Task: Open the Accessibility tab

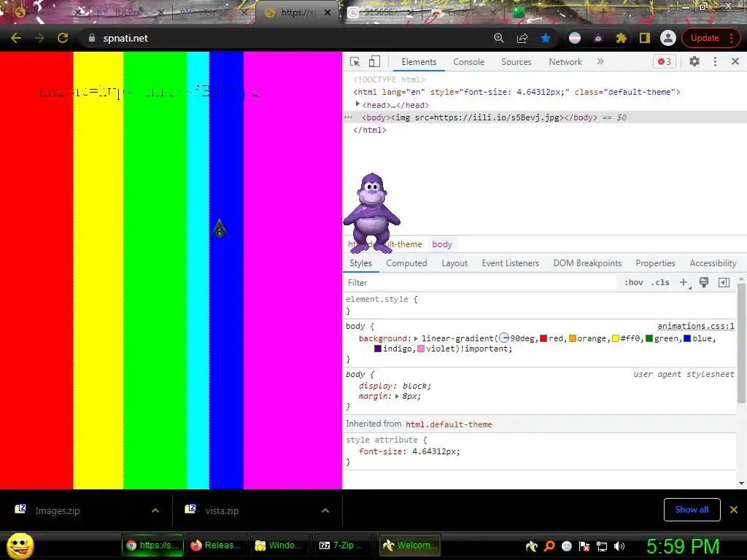Action: point(713,263)
